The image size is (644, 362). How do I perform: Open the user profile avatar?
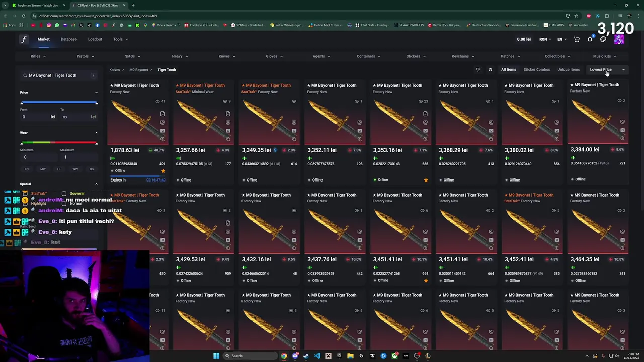coord(619,39)
